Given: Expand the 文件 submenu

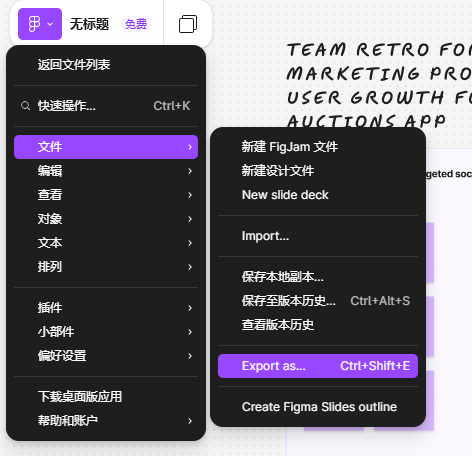Looking at the screenshot, I should coord(106,147).
